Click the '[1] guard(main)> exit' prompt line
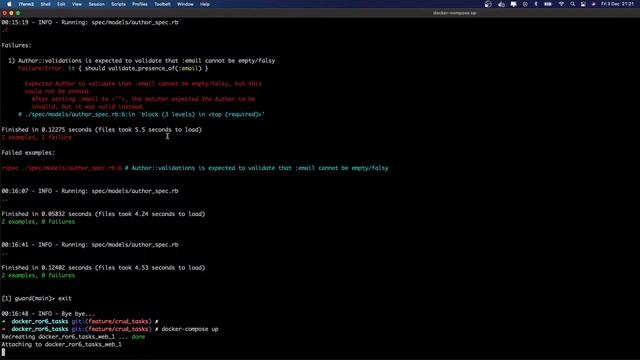 (x=36, y=298)
